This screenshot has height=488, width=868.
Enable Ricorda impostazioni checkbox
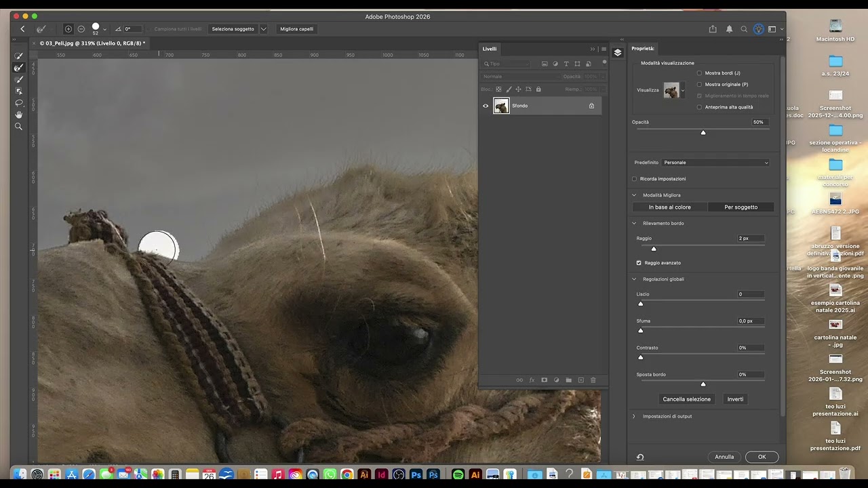[635, 179]
